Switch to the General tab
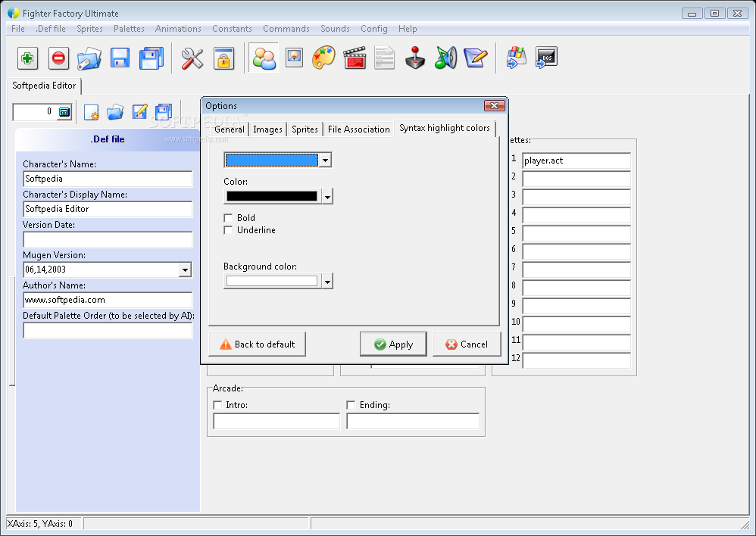This screenshot has height=536, width=756. 229,129
